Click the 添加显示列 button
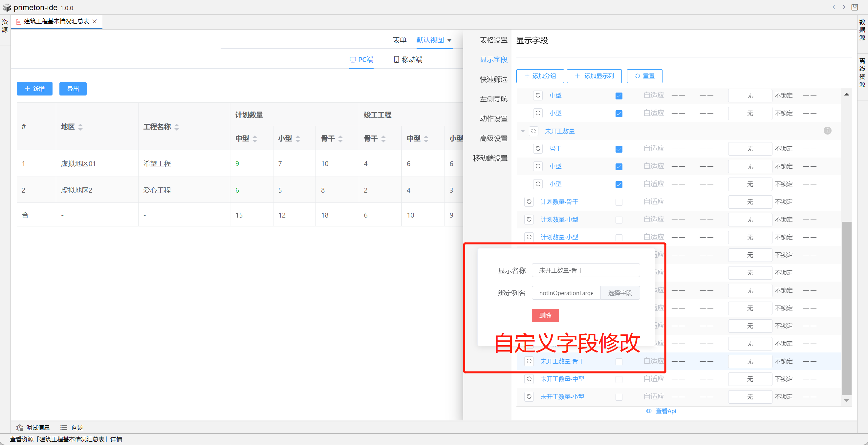868x445 pixels. tap(594, 76)
